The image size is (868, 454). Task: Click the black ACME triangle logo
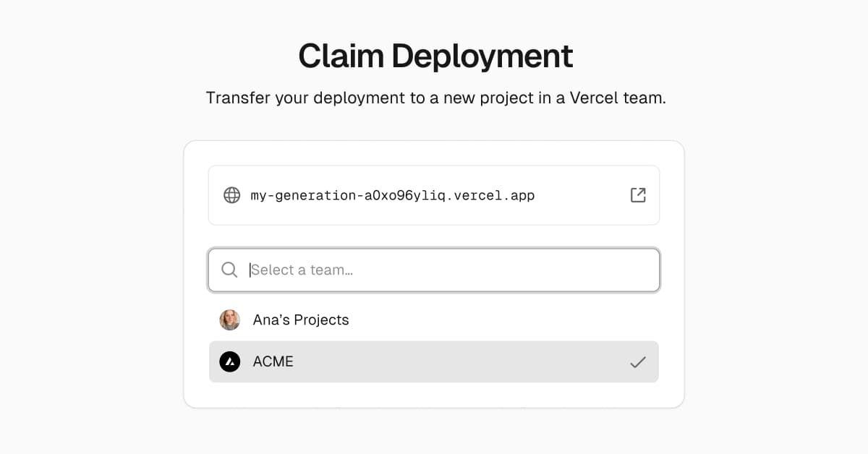230,361
